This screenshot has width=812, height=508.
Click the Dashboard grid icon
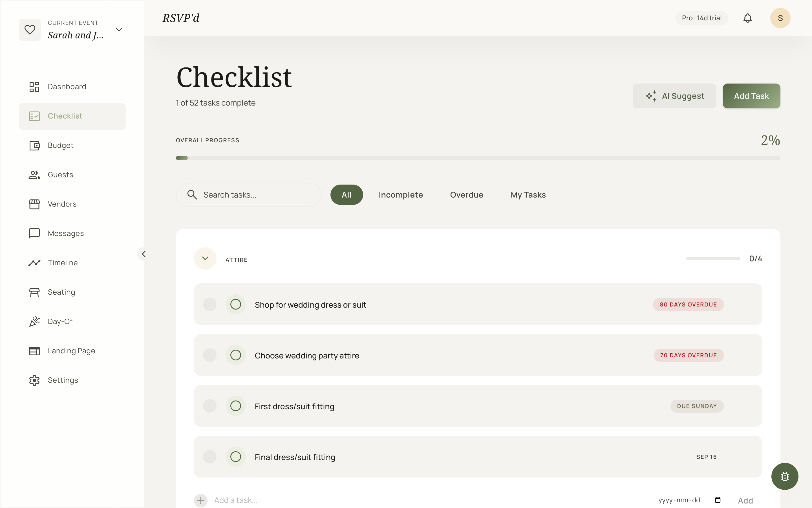[34, 87]
